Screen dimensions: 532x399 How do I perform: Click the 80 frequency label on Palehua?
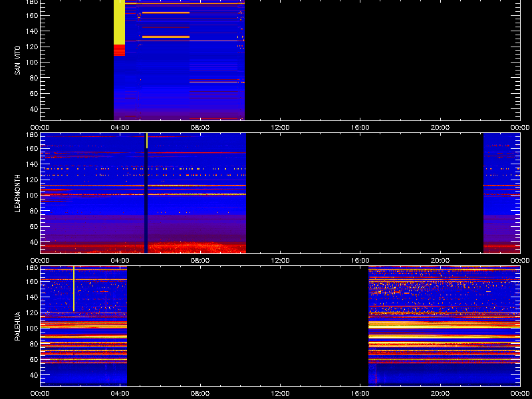[x=35, y=344]
